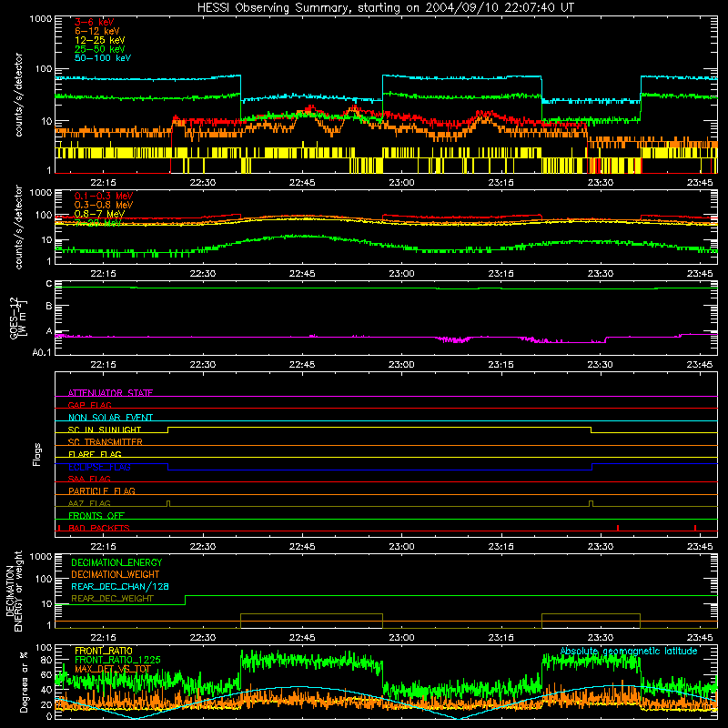
Task: Click the AAZ_FLAG label
Action: click(x=89, y=503)
